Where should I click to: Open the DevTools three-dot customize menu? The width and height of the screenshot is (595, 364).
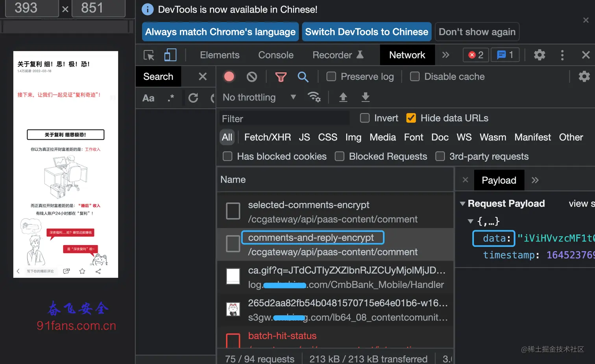point(562,55)
